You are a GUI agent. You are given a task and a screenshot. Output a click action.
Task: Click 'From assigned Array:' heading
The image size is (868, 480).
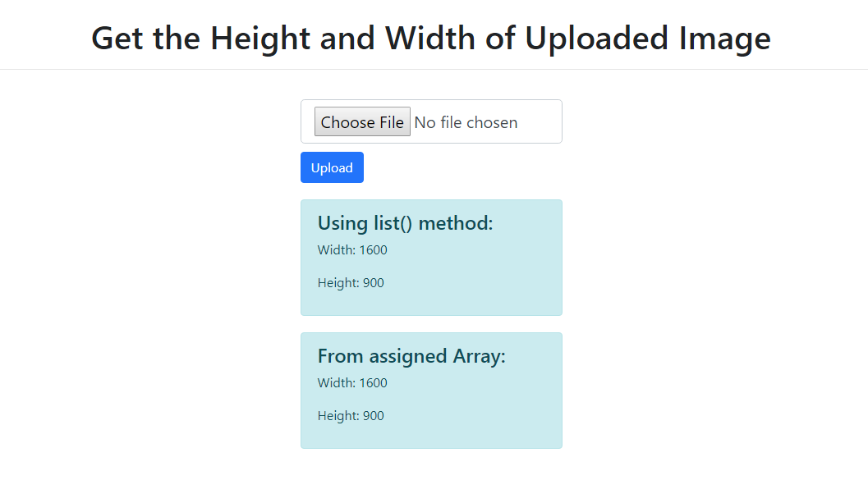412,356
